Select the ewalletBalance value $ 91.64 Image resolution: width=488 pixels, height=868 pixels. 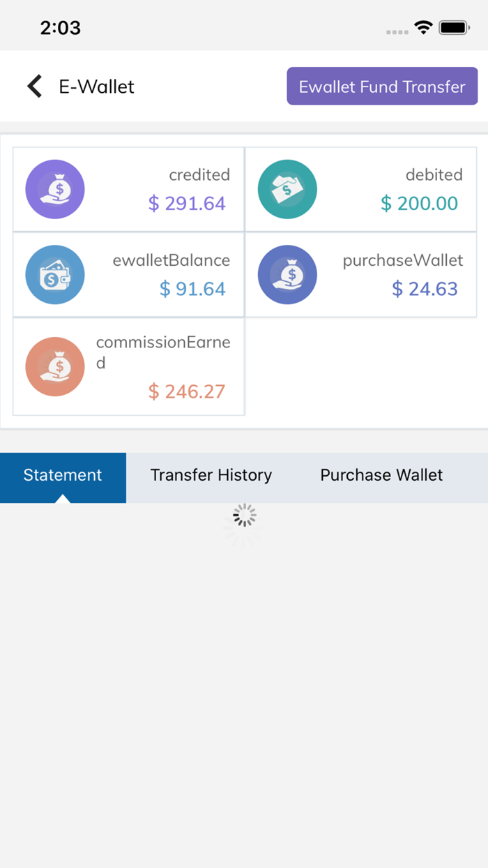[192, 289]
